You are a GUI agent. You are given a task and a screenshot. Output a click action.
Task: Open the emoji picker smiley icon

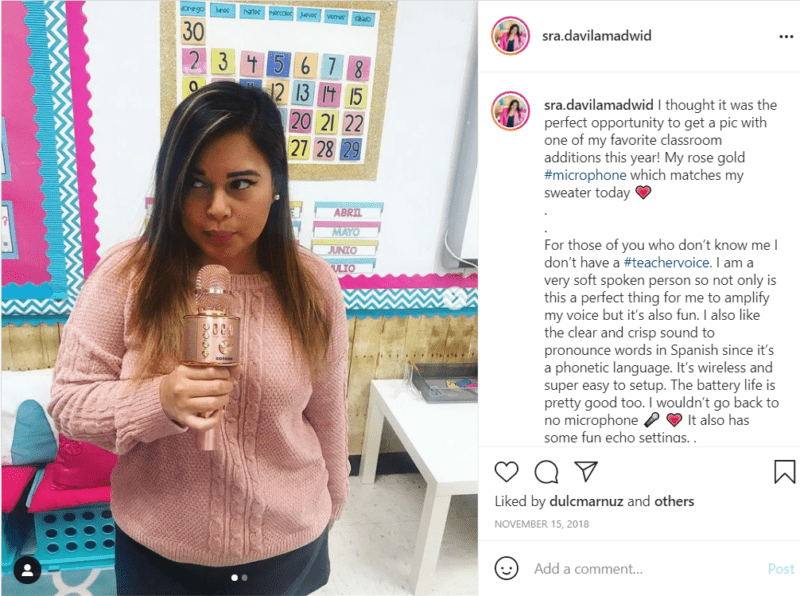pyautogui.click(x=506, y=568)
